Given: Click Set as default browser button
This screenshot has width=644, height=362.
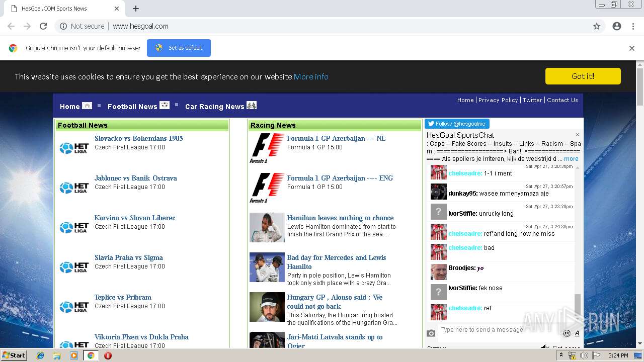Looking at the screenshot, I should click(x=179, y=48).
